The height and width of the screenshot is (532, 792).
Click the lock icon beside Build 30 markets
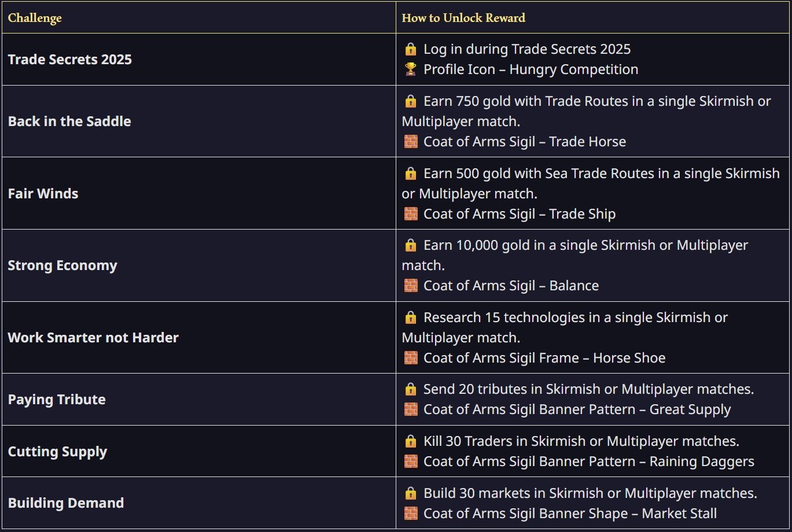point(410,493)
